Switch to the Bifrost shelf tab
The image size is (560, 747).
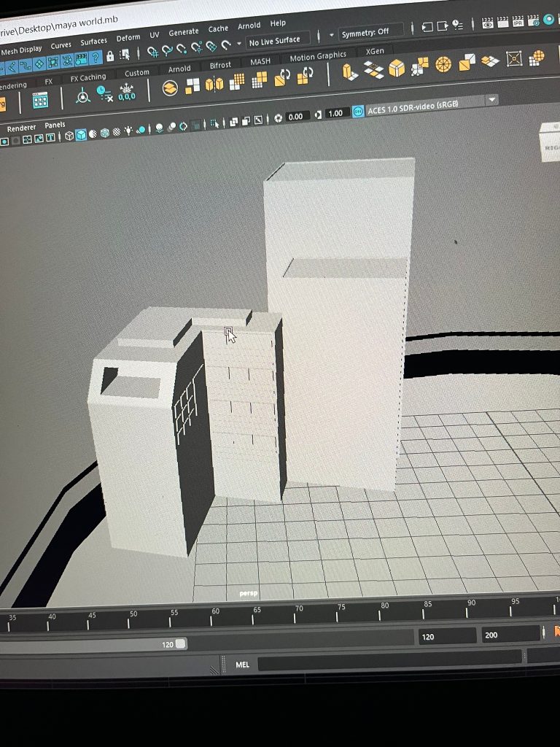pyautogui.click(x=220, y=65)
